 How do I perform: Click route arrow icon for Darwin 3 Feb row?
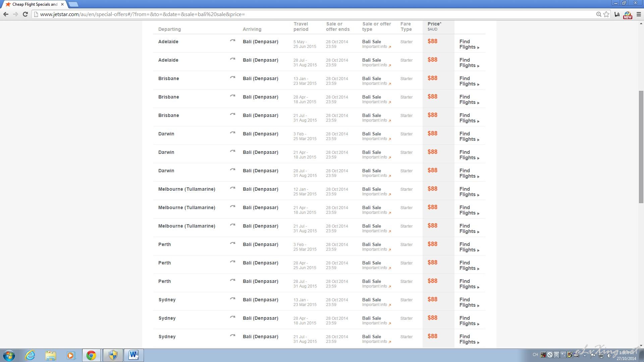[x=232, y=133]
